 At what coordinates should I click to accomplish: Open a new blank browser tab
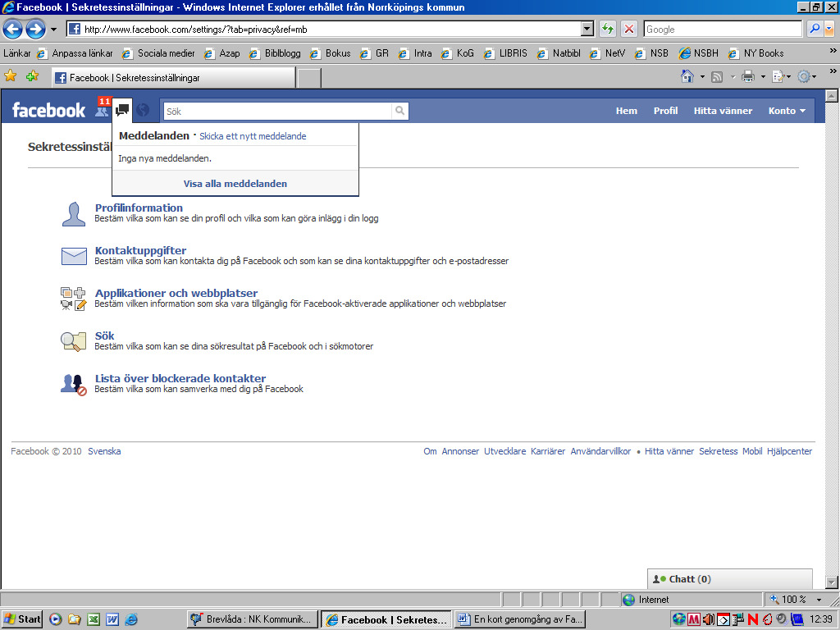[x=309, y=78]
